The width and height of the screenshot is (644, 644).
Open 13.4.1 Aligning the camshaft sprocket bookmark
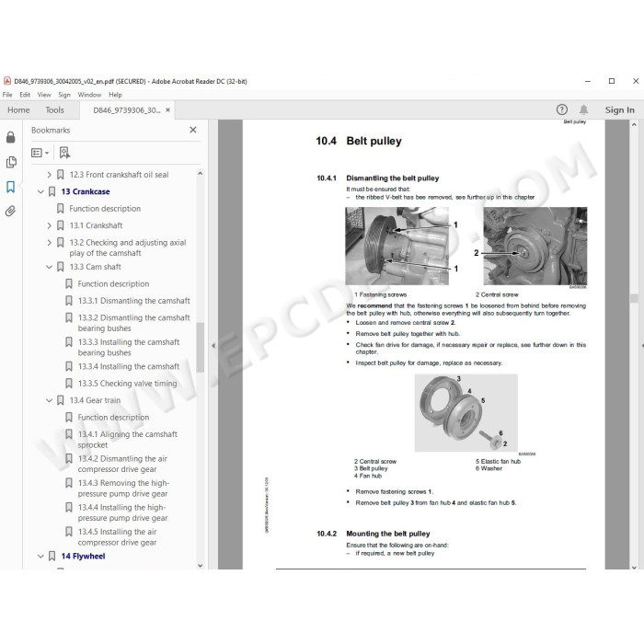pyautogui.click(x=127, y=440)
